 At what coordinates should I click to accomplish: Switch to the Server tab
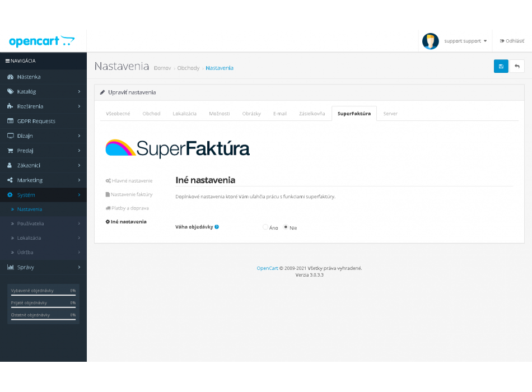pyautogui.click(x=390, y=114)
